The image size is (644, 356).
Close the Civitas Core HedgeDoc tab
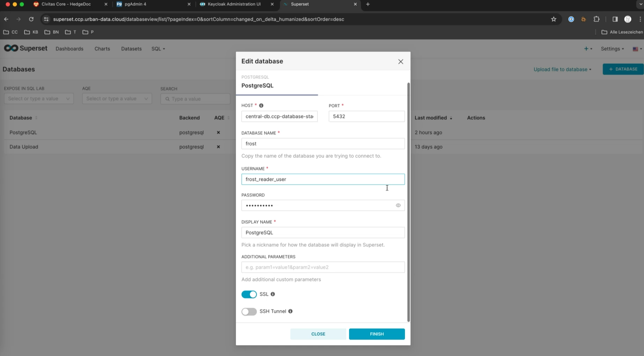click(106, 4)
